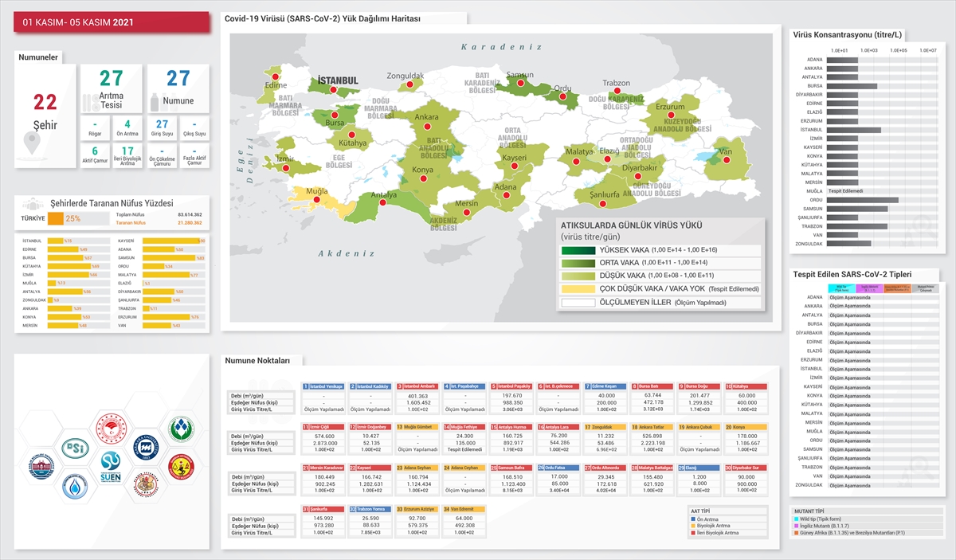Click the red dot marker on Ankara
The image size is (956, 560).
pyautogui.click(x=427, y=127)
